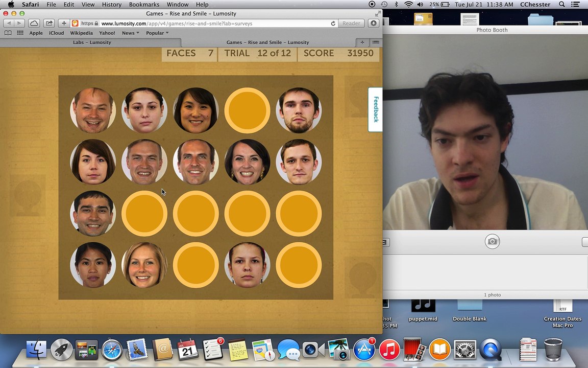Open FaceTime from the Dock
588x368 pixels.
(313, 350)
